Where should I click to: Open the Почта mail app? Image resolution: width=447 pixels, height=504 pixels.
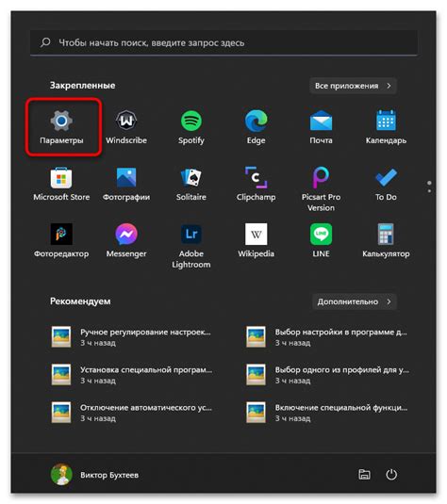pyautogui.click(x=321, y=127)
